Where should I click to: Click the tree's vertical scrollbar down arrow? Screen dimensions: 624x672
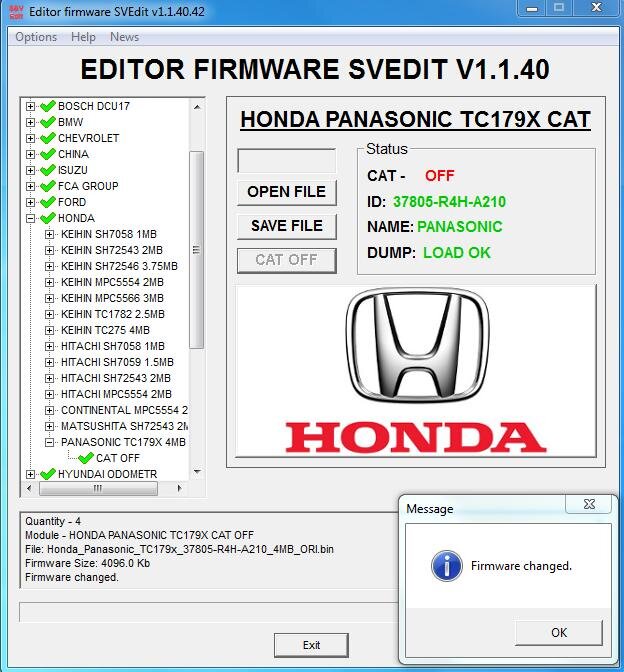tap(197, 472)
